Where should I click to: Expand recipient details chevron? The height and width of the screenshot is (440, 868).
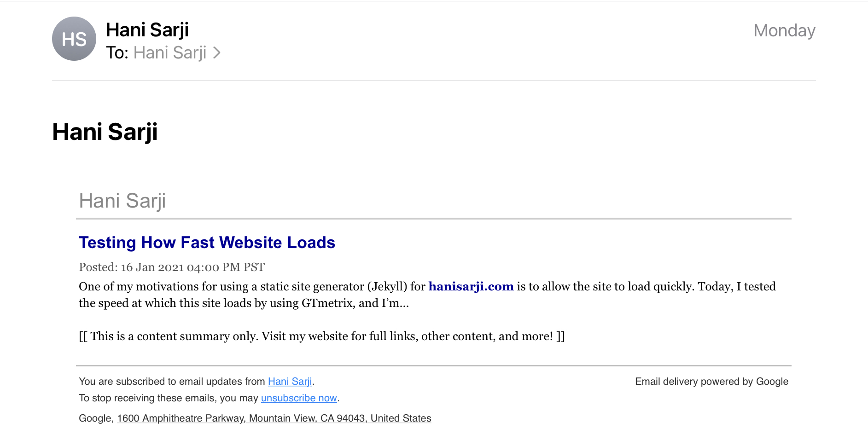(217, 53)
